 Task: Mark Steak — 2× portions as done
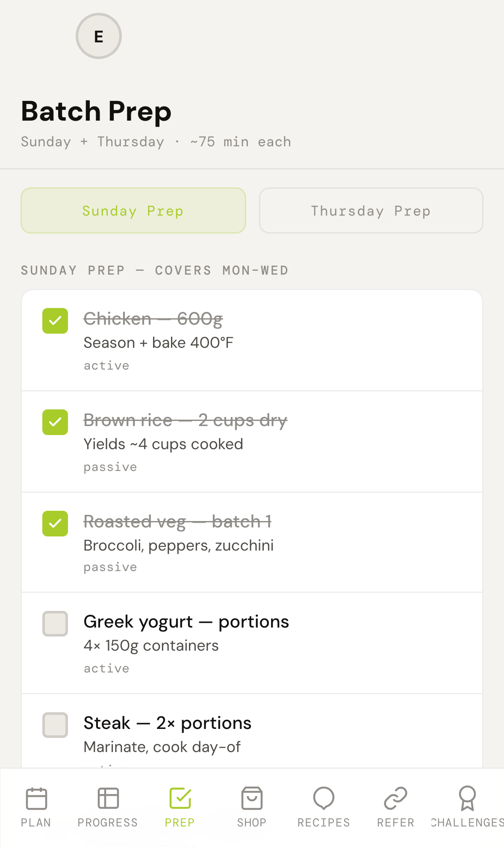[x=55, y=725]
